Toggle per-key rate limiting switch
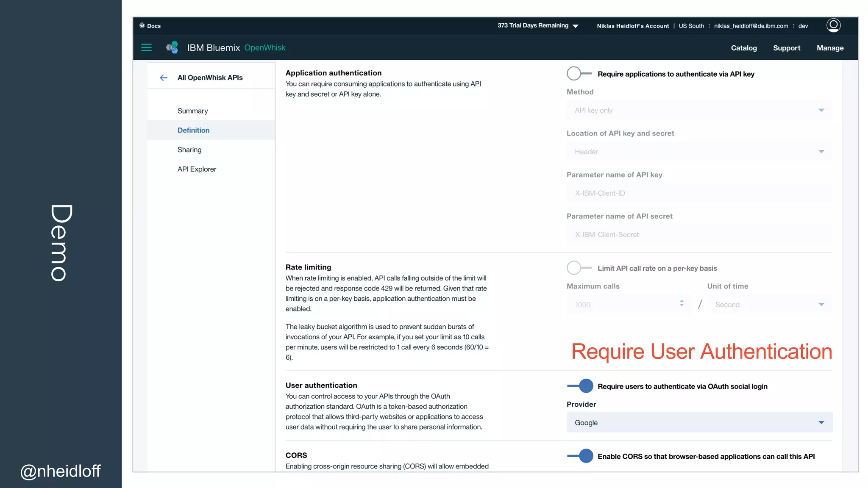Screen dimensions: 868x488 point(579,268)
